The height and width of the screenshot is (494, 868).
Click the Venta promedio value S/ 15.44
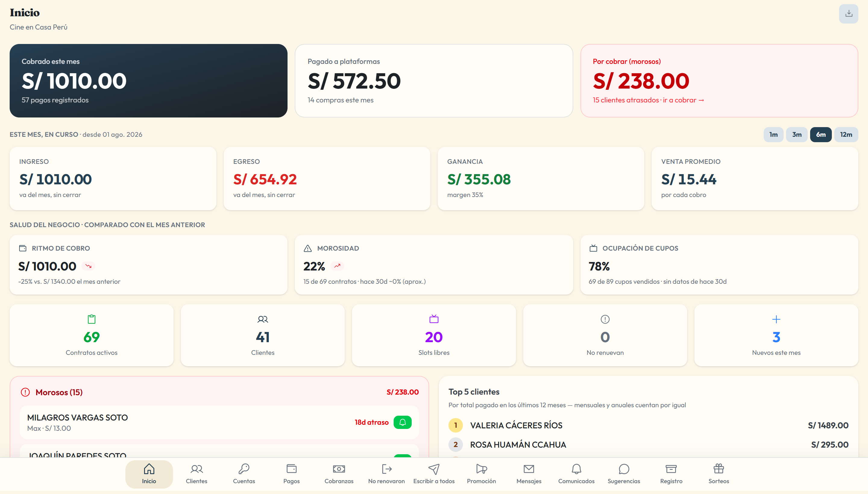(689, 179)
